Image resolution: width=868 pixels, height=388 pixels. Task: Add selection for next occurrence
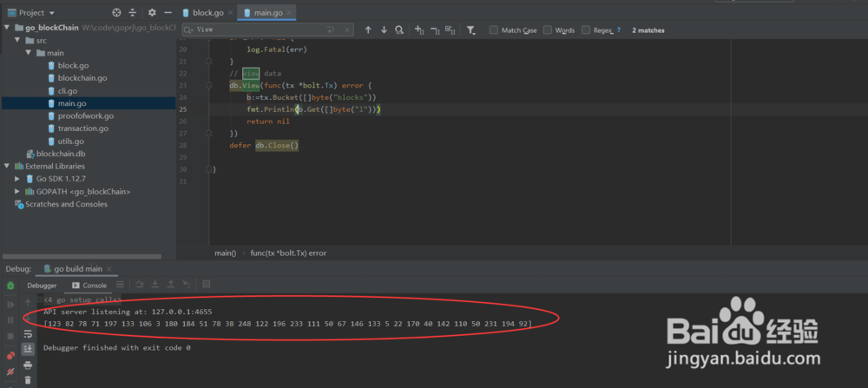pos(419,30)
